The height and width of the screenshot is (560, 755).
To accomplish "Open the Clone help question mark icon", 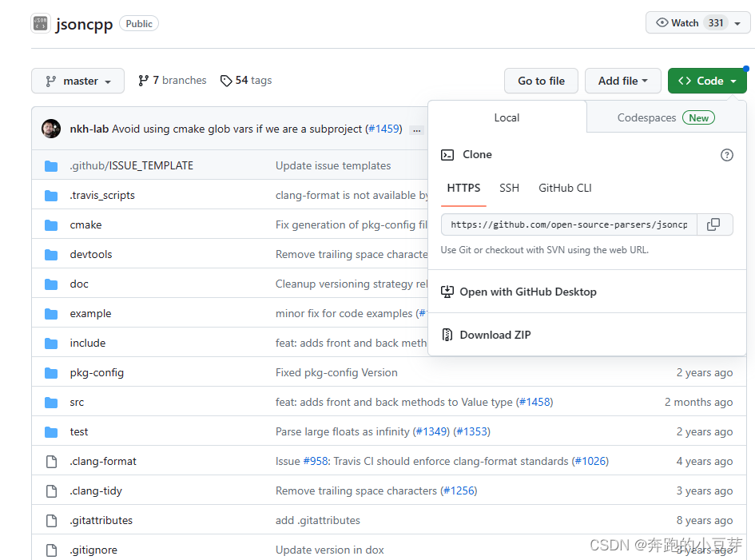I will pos(726,155).
